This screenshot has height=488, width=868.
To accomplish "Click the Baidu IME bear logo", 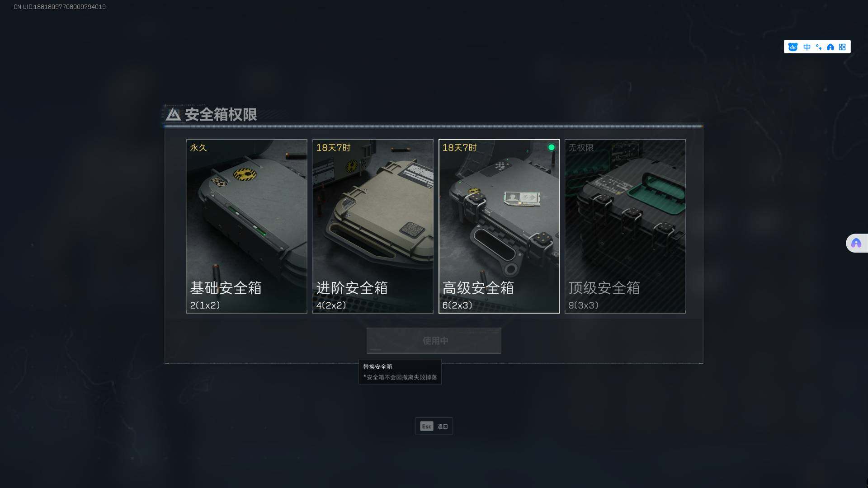I will (x=793, y=47).
